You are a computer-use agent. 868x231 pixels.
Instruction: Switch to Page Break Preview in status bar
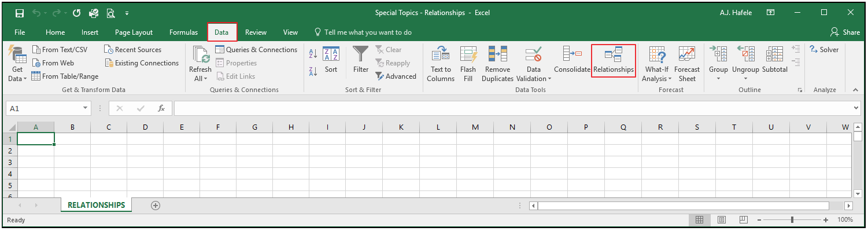click(744, 220)
